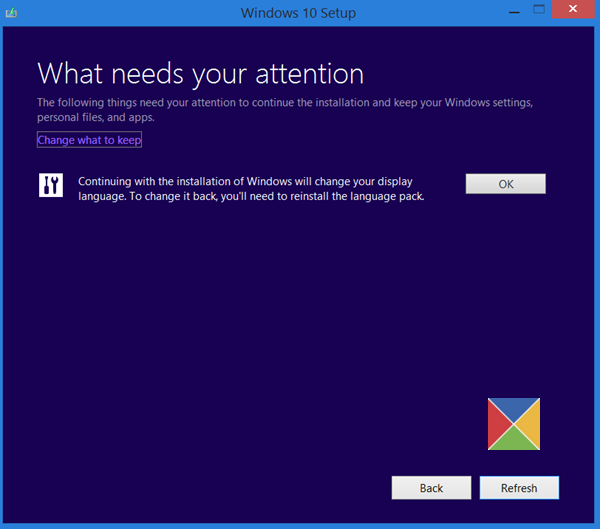Click the colorful four-triangle logo
The height and width of the screenshot is (529, 600).
click(514, 424)
